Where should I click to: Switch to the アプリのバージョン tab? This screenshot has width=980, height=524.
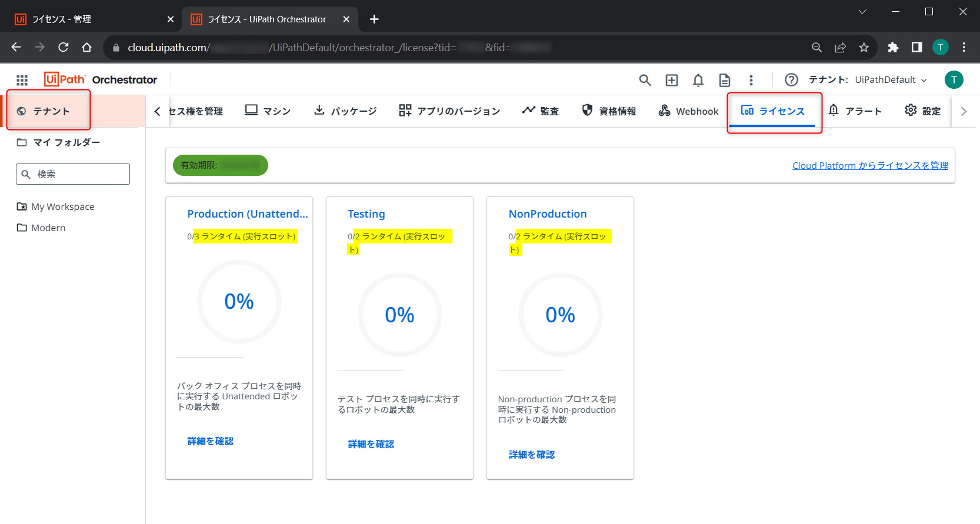(x=449, y=111)
